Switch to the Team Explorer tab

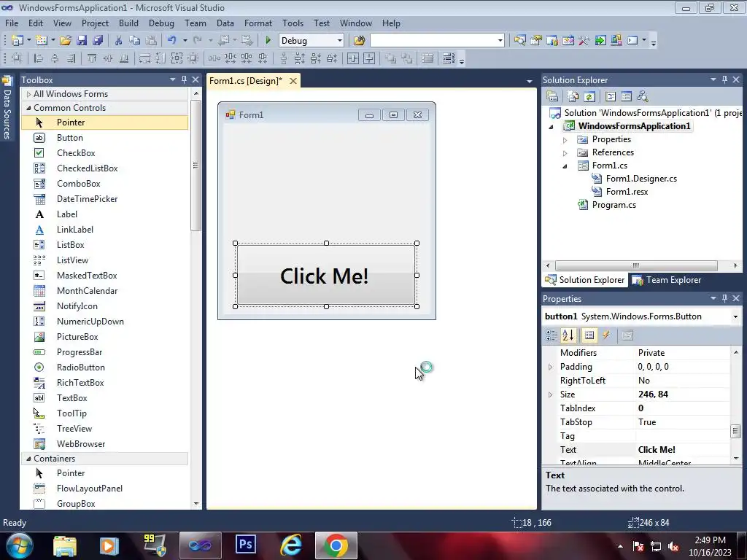667,280
